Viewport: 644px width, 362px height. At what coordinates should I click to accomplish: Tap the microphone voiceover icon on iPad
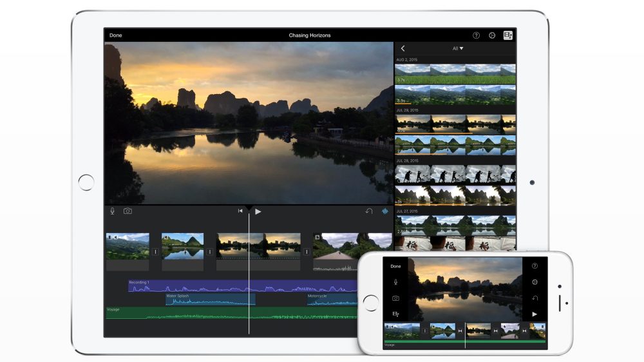[112, 211]
